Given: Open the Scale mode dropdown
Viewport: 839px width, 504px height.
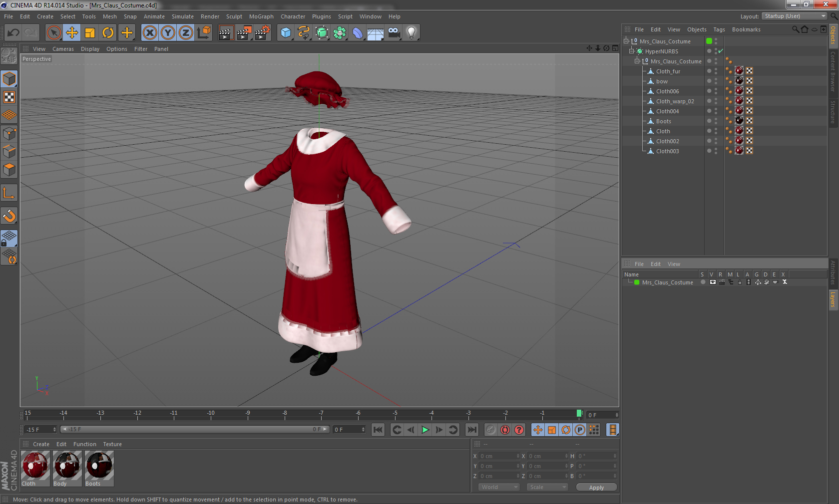Looking at the screenshot, I should coord(547,487).
